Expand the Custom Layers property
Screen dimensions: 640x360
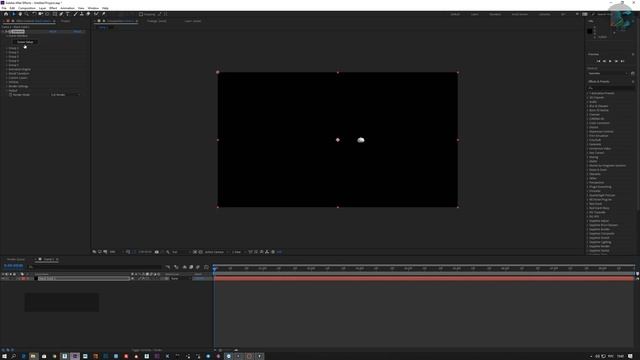(x=7, y=78)
